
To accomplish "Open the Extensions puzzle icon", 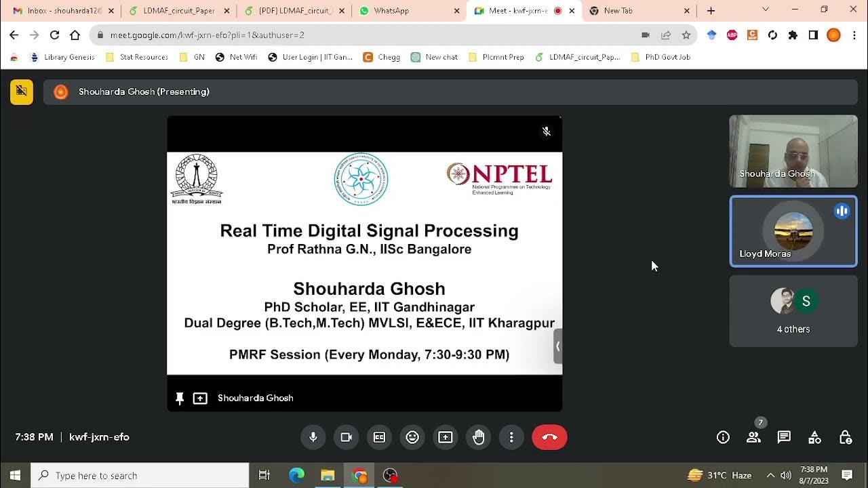I will tap(793, 35).
